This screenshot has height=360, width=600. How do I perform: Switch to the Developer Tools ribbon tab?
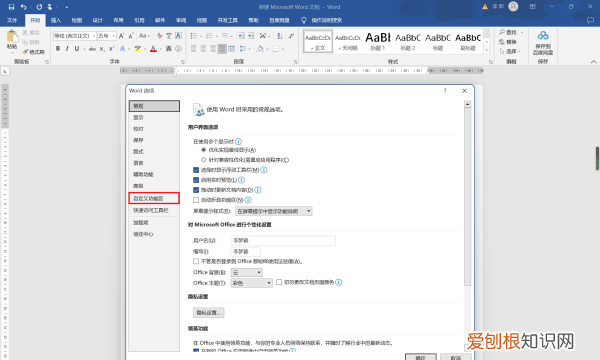[x=228, y=20]
